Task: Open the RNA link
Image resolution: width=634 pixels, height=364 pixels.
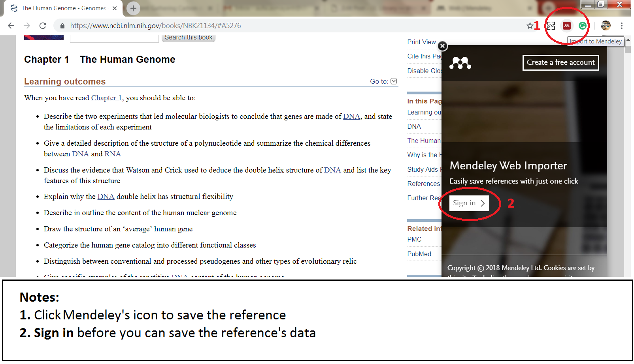Action: pos(113,154)
